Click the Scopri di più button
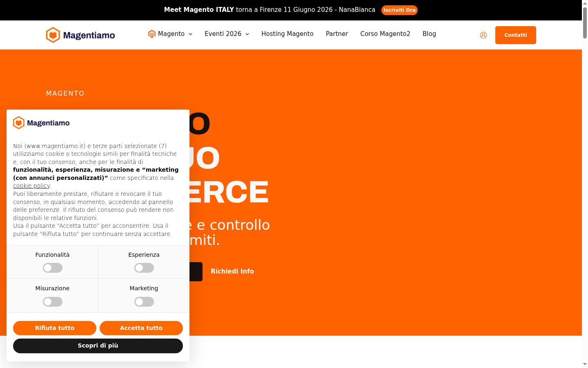This screenshot has height=368, width=588. tap(98, 346)
